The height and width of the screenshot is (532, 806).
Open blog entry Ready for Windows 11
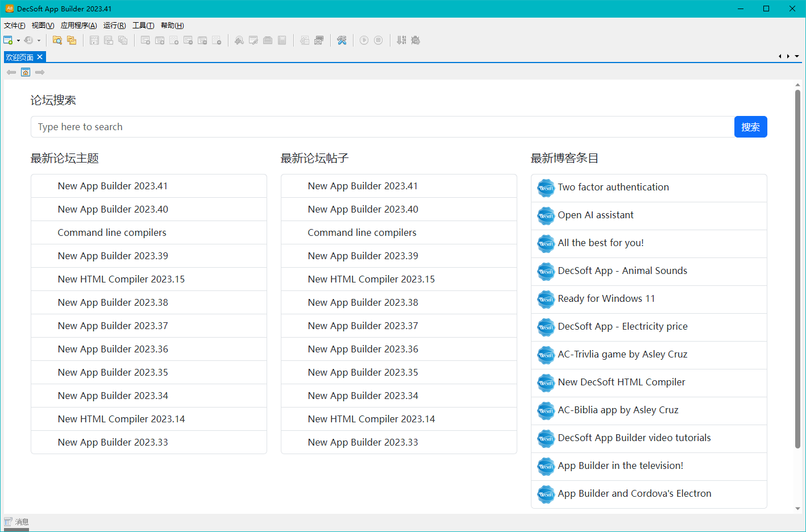click(x=649, y=299)
